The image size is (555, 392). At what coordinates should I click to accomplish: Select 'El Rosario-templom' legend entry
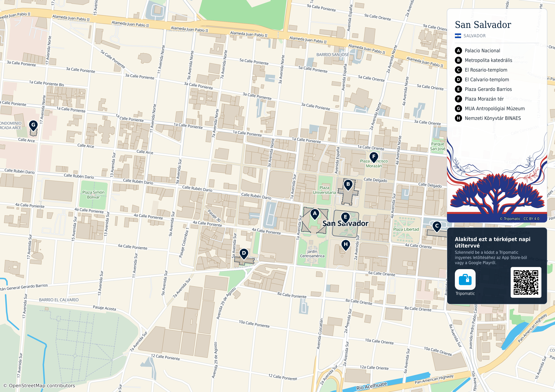point(486,70)
